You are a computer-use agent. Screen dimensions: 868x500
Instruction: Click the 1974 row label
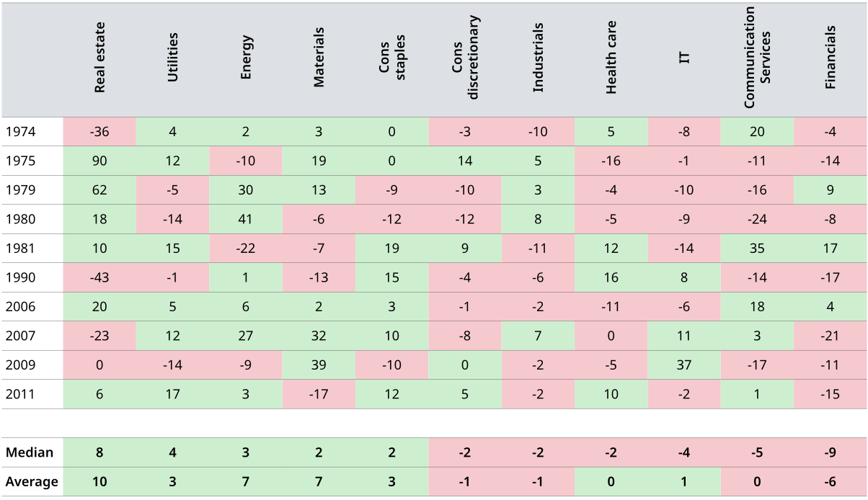(19, 132)
